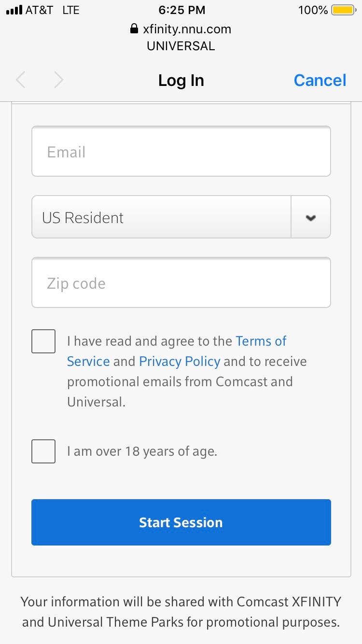Tap the LTE indicator in status bar
362x644 pixels.
(70, 10)
